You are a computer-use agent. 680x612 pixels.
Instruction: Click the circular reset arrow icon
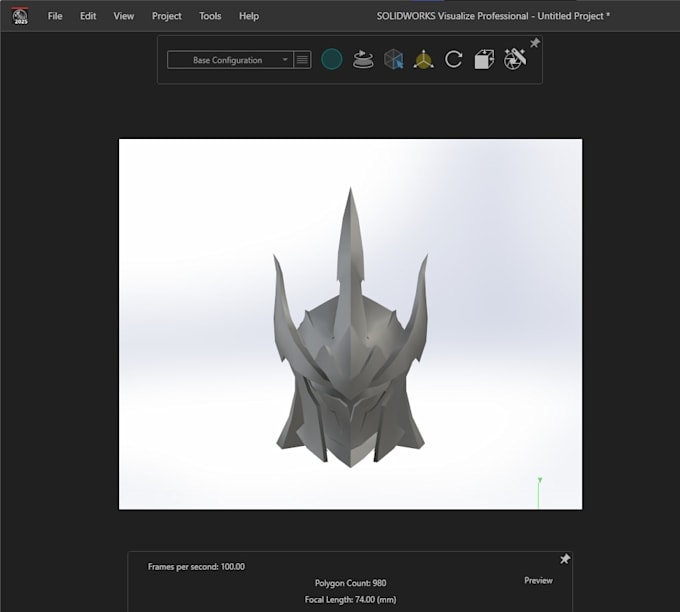(454, 59)
